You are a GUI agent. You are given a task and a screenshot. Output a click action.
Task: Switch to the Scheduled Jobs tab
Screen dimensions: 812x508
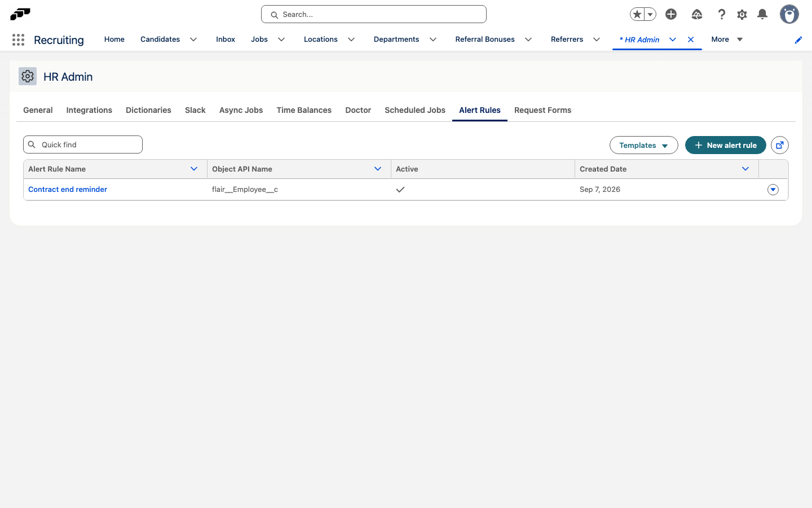click(x=415, y=110)
